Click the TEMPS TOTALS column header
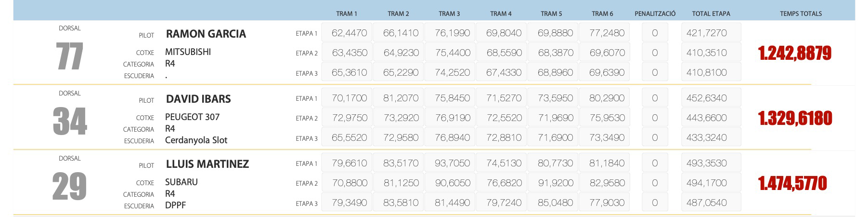The height and width of the screenshot is (217, 868). coord(801,14)
